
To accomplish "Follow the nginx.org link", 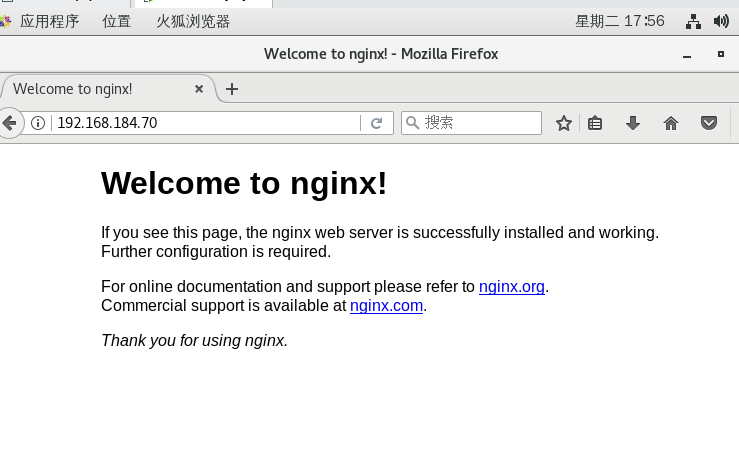I will 512,287.
